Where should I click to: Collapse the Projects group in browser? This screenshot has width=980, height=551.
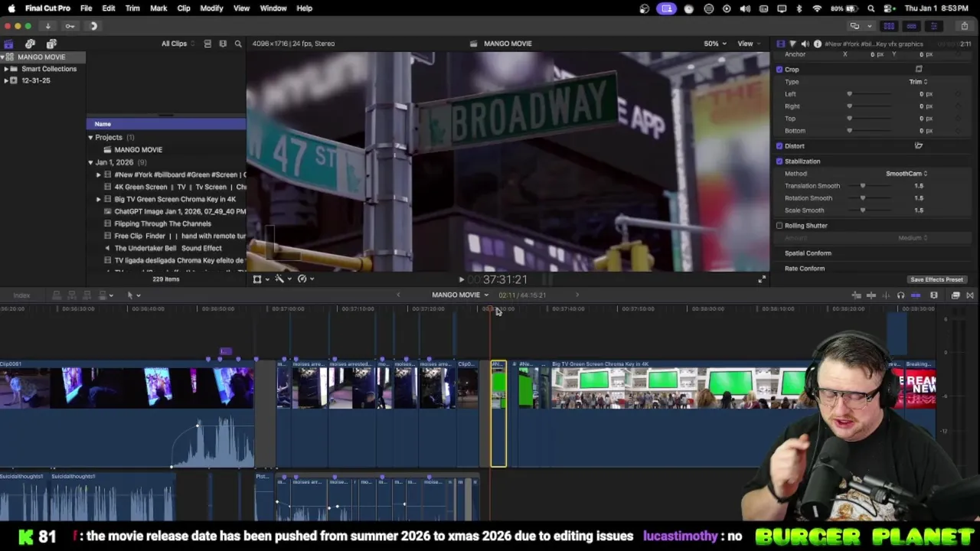(x=90, y=138)
